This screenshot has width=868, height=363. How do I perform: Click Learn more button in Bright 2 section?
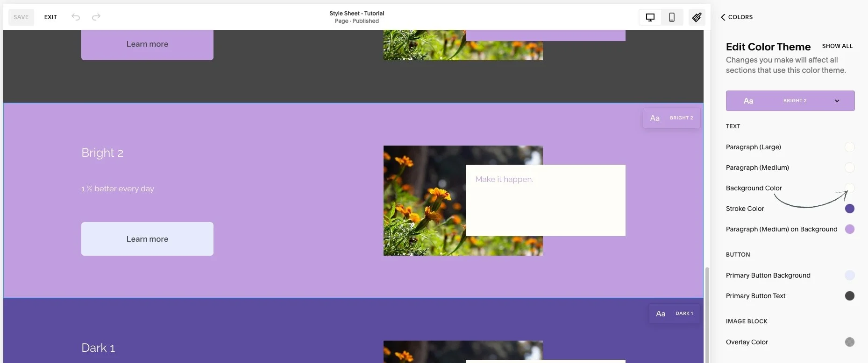click(147, 239)
